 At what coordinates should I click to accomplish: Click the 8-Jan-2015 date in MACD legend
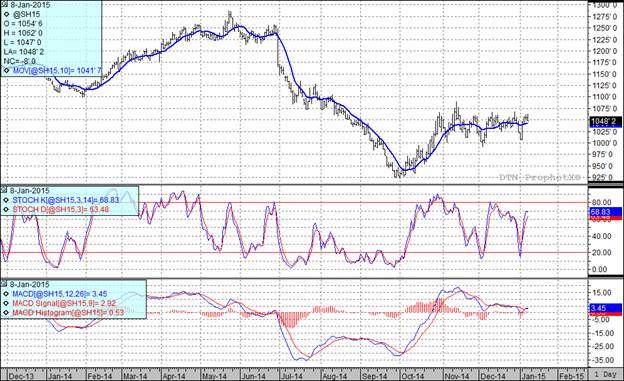pyautogui.click(x=30, y=284)
